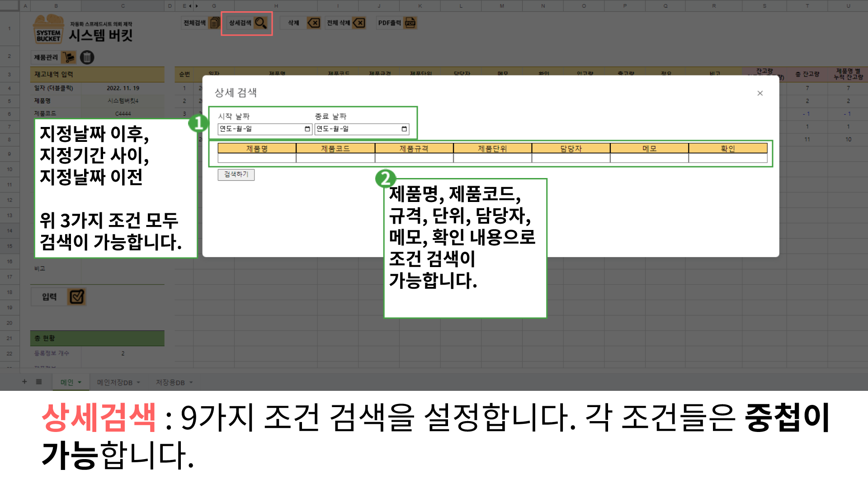Click the 전체검색 button label
Screen dimensions: 868x488
[194, 23]
